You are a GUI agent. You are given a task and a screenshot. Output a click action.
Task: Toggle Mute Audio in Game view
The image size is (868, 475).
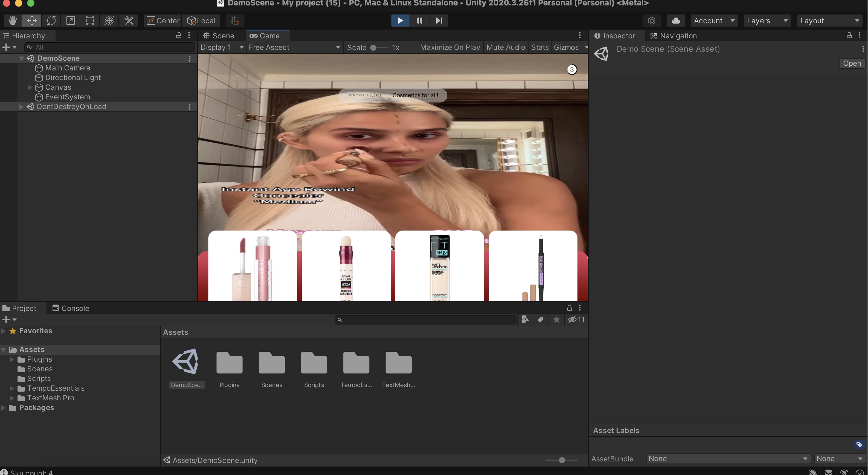click(506, 47)
